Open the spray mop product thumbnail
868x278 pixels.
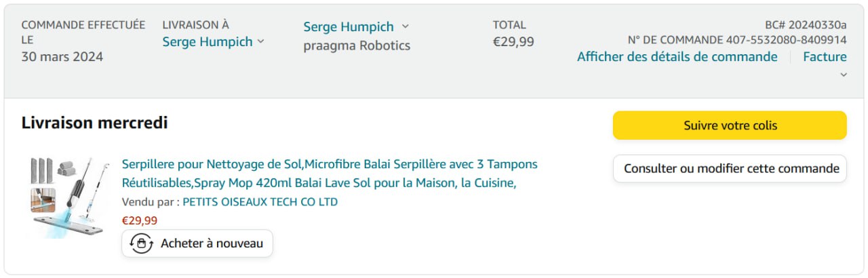click(x=68, y=197)
